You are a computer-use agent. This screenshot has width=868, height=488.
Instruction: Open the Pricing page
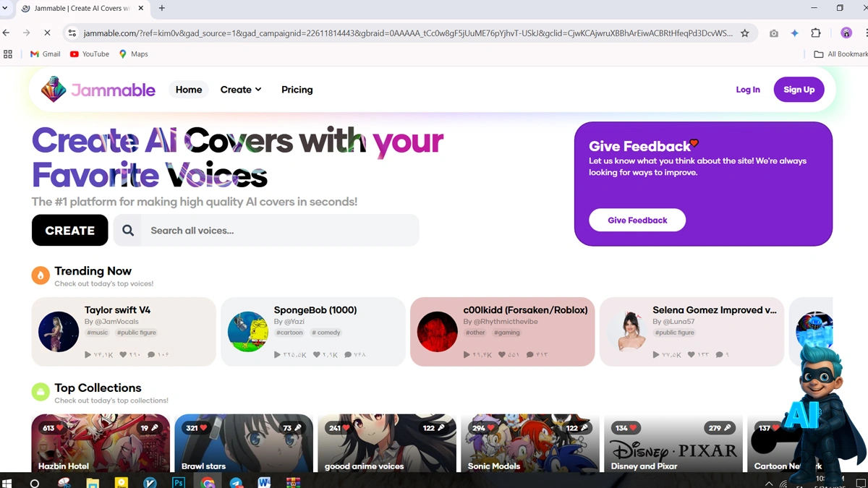[297, 90]
